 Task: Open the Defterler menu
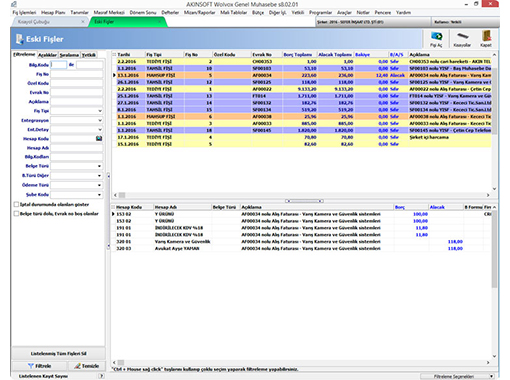pos(170,12)
